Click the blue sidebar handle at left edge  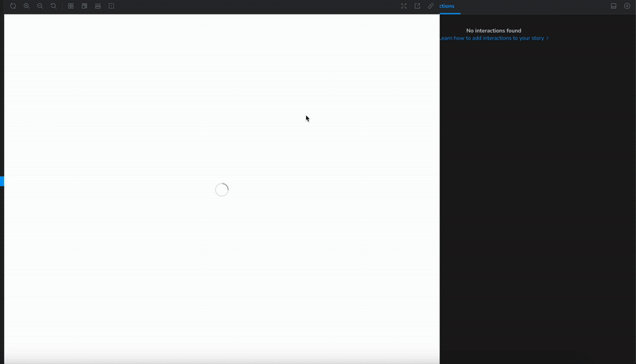pyautogui.click(x=2, y=181)
